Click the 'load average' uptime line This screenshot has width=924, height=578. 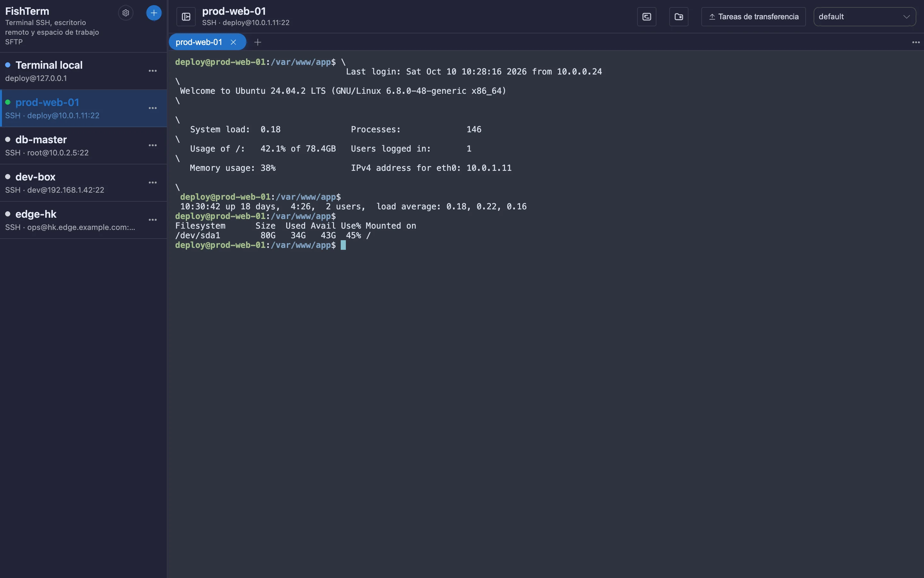[x=353, y=206]
